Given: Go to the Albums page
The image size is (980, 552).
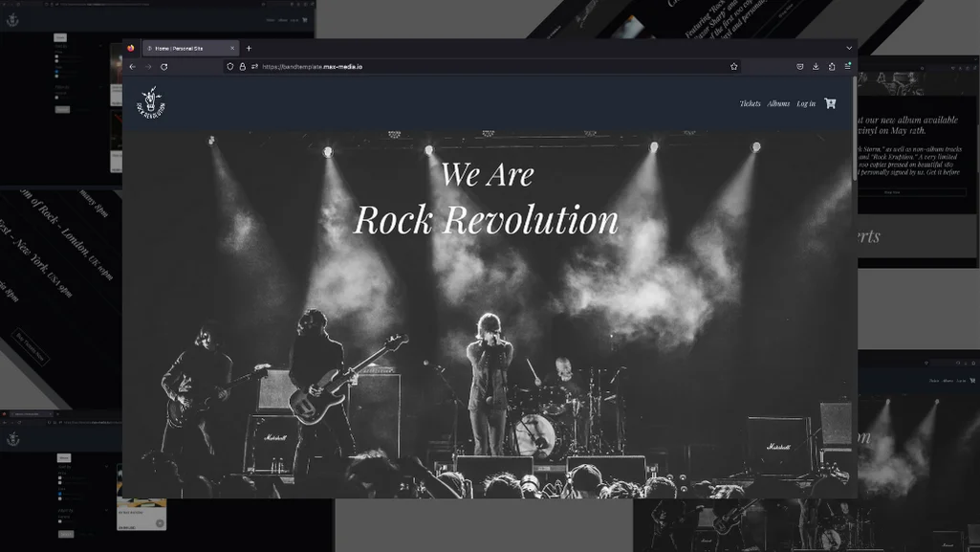Looking at the screenshot, I should pyautogui.click(x=778, y=103).
